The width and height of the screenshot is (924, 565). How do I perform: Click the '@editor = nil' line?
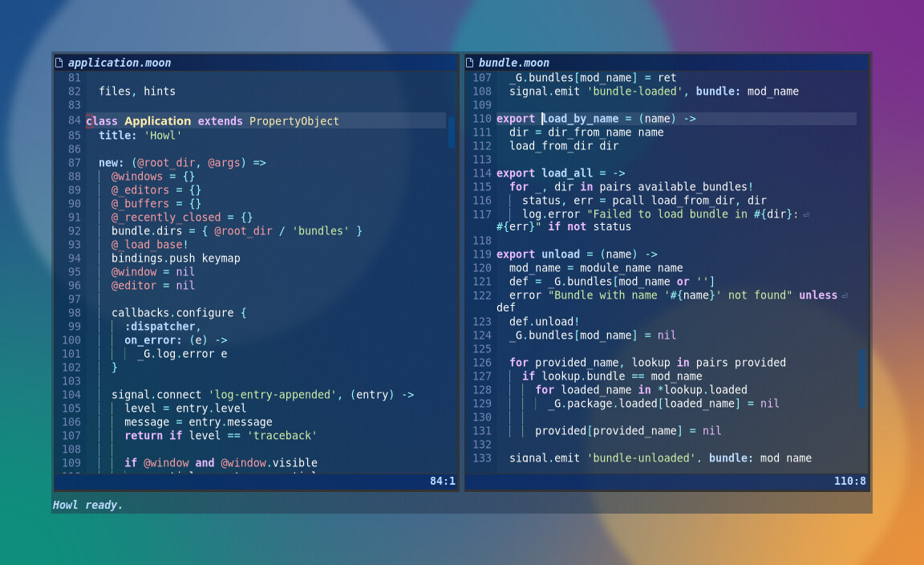pyautogui.click(x=152, y=286)
